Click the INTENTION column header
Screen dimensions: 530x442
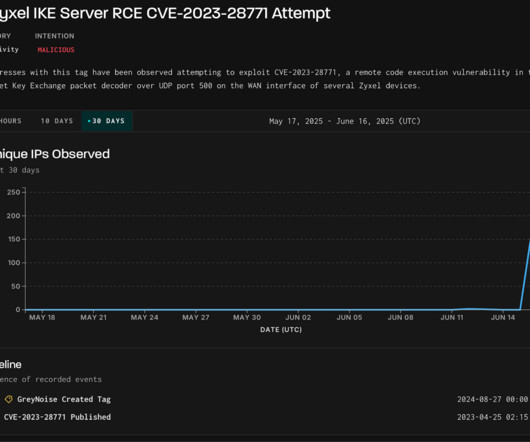point(54,36)
